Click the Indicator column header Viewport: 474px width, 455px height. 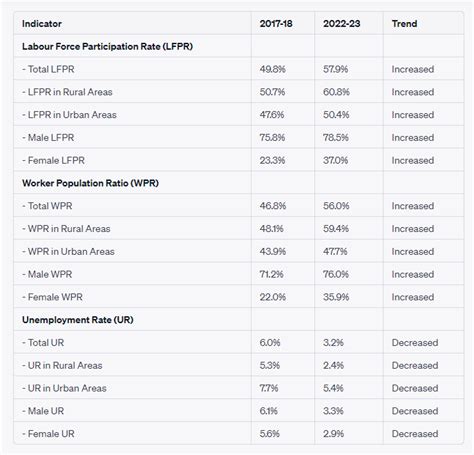click(42, 24)
